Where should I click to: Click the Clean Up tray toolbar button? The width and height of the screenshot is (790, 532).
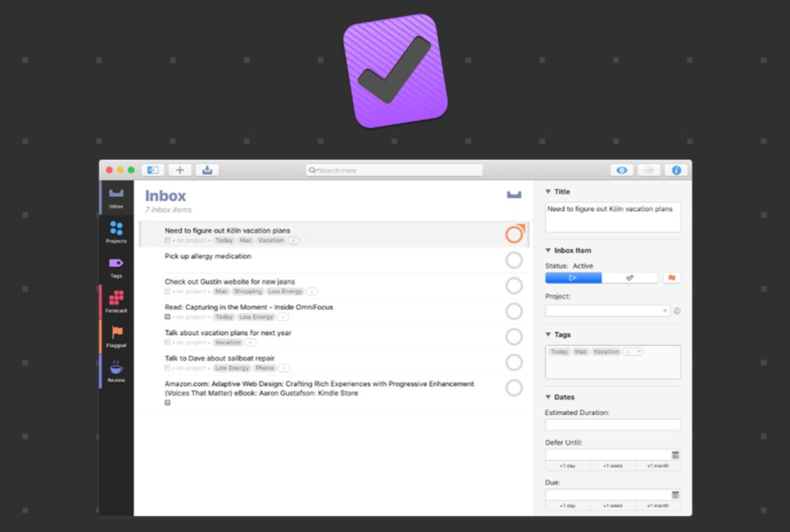click(x=207, y=170)
